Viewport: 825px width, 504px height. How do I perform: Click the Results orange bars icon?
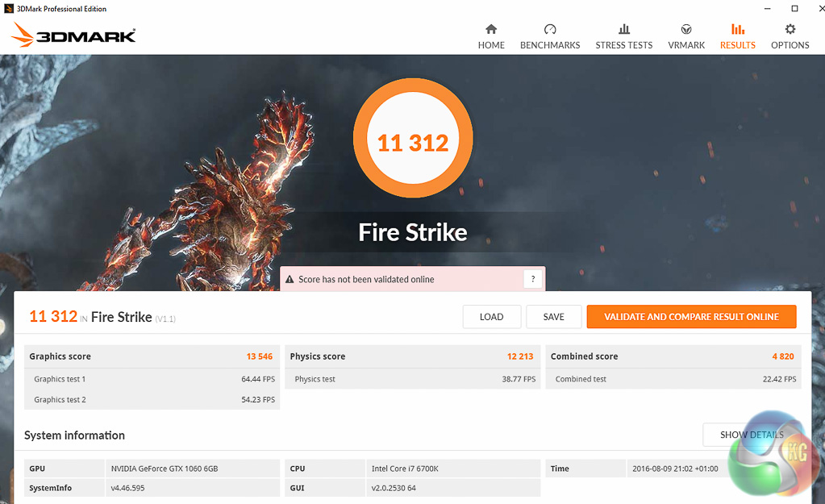tap(738, 29)
